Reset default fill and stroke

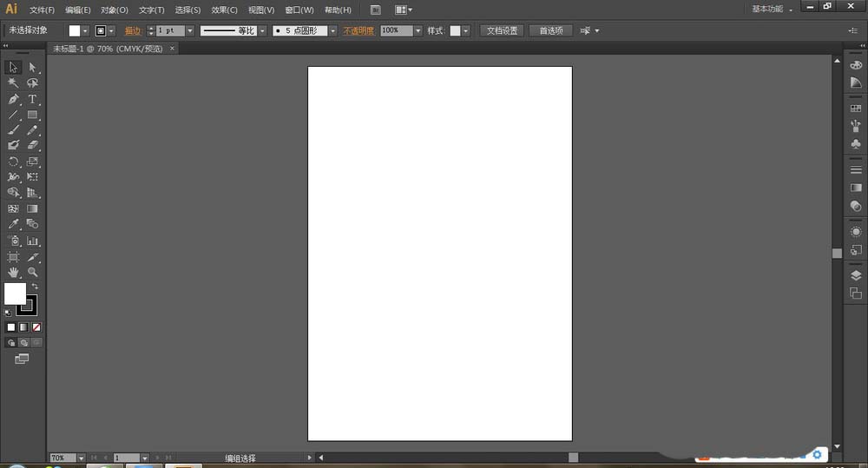pyautogui.click(x=8, y=313)
